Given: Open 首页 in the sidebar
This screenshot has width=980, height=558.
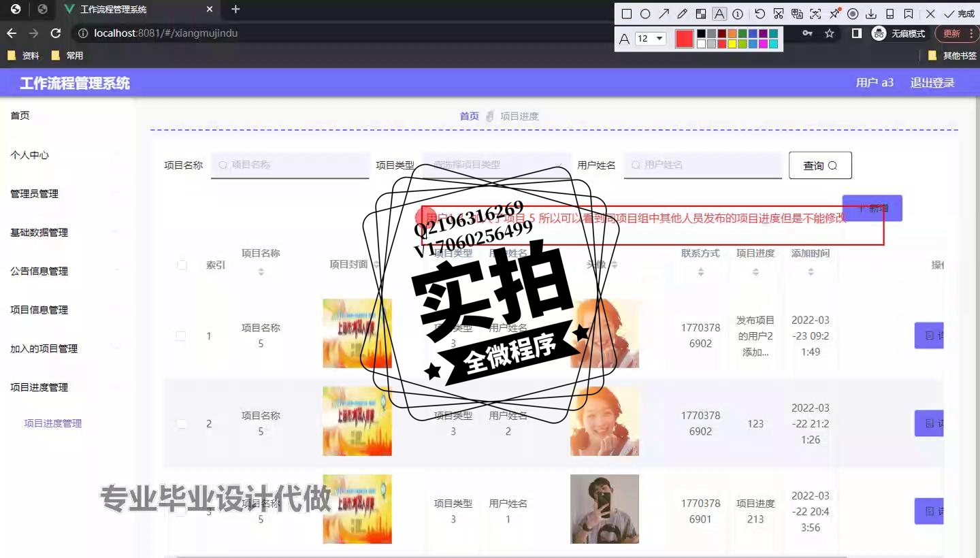Looking at the screenshot, I should pos(67,116).
